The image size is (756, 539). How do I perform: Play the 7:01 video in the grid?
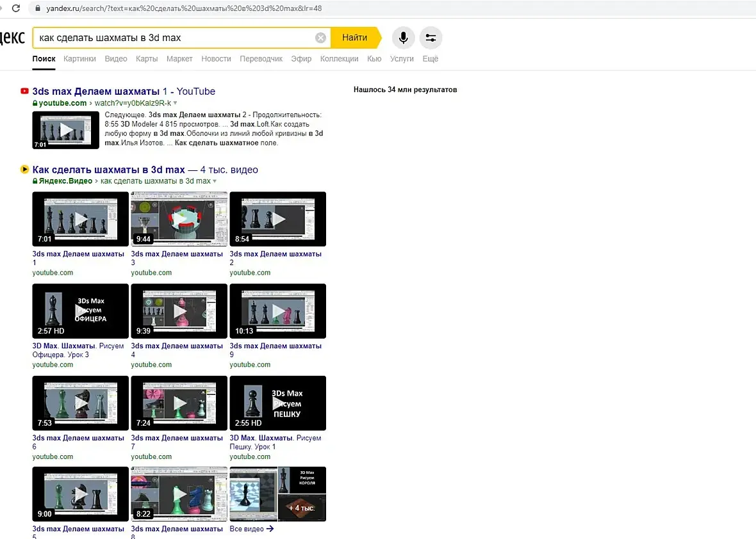81,219
